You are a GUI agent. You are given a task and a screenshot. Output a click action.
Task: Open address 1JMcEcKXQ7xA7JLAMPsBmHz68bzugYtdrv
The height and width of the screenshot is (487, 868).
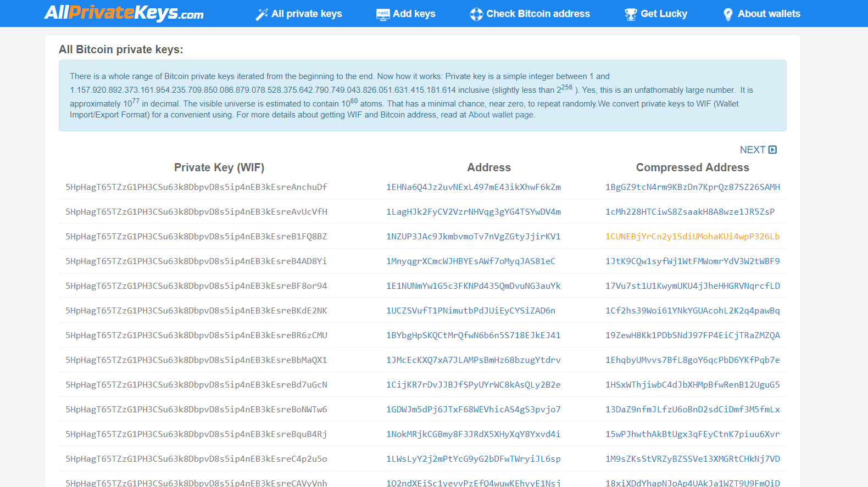tap(474, 360)
